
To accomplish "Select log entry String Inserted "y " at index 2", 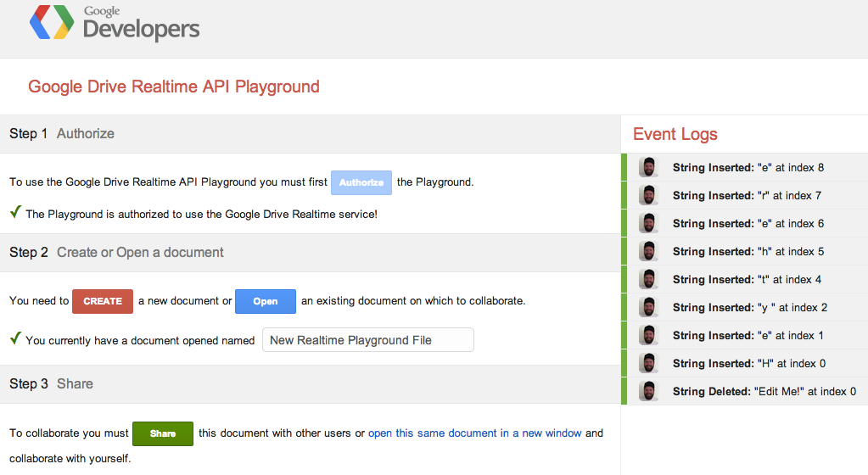I will (x=745, y=307).
